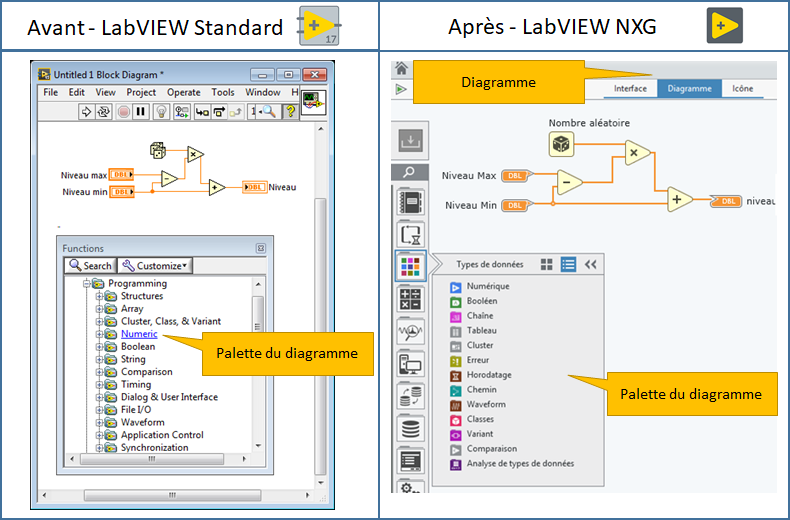Switch palette to list view
The width and height of the screenshot is (790, 520).
(x=568, y=265)
